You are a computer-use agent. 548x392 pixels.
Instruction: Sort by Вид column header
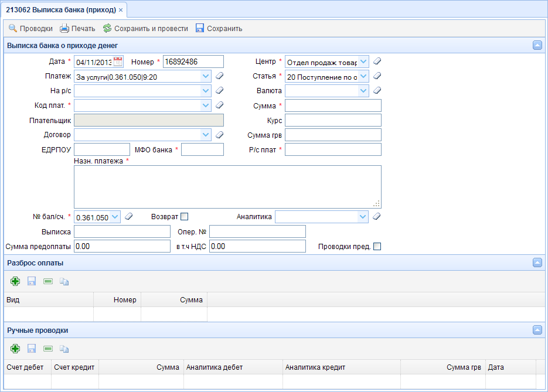tap(49, 300)
